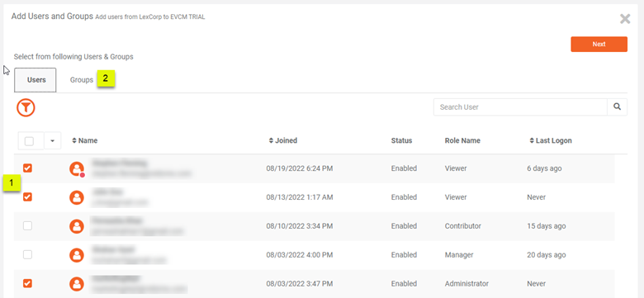Click the search magnifier icon

point(617,106)
